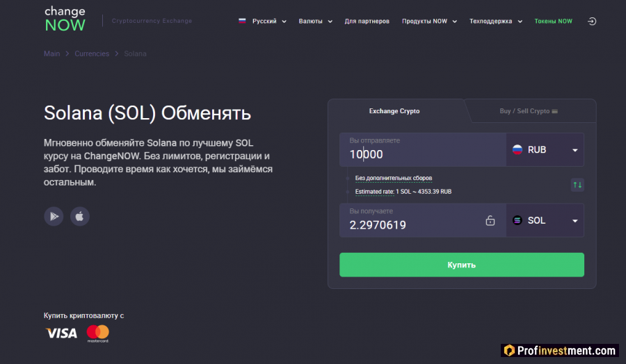The image size is (626, 364).
Task: Click Solana breadcrumb item
Action: pos(136,53)
